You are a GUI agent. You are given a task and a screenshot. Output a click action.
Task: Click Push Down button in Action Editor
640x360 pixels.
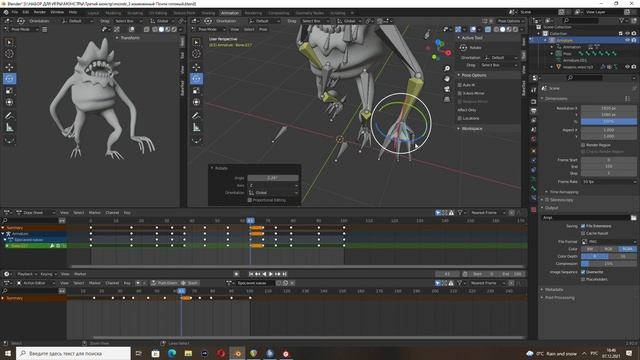pyautogui.click(x=164, y=283)
